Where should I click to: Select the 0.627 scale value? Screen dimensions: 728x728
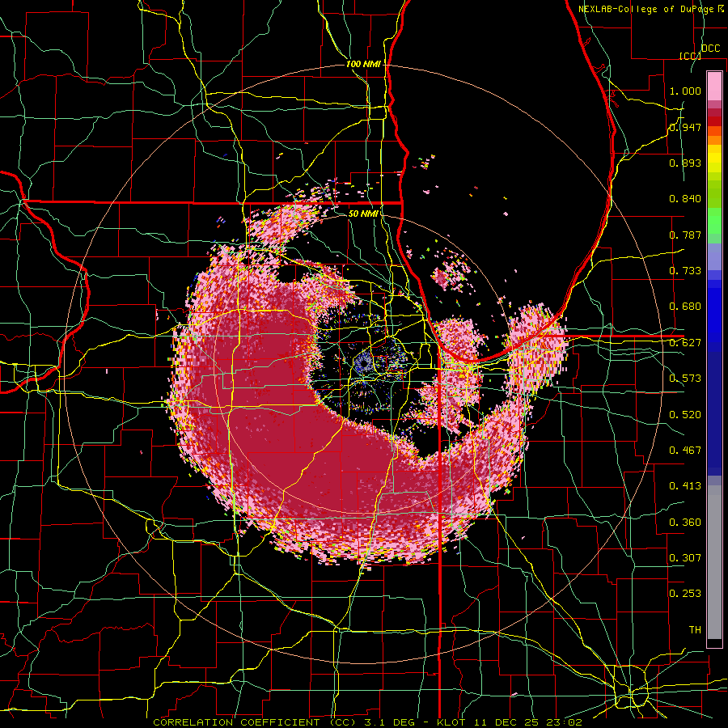point(685,343)
